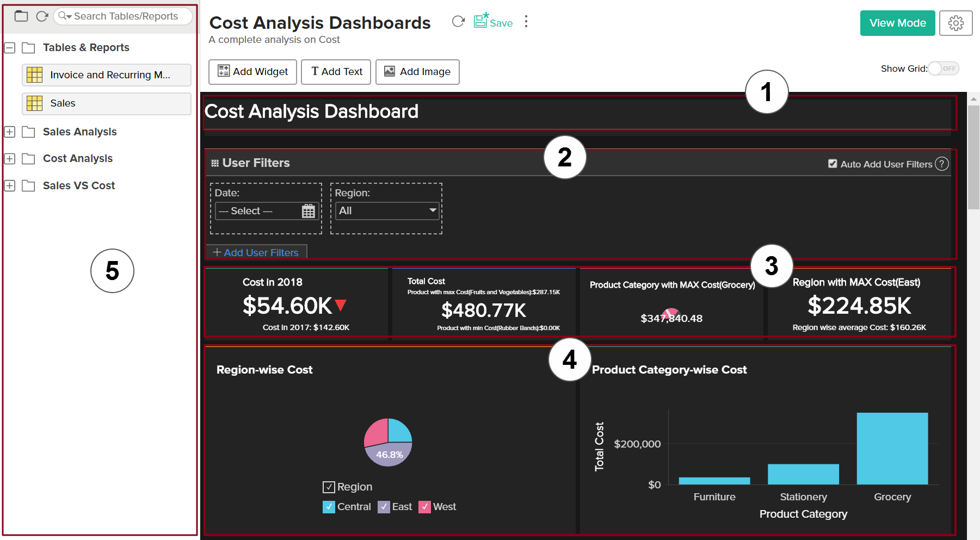Click the grid icon next to the Sales table
Image resolution: width=980 pixels, height=540 pixels.
point(34,103)
